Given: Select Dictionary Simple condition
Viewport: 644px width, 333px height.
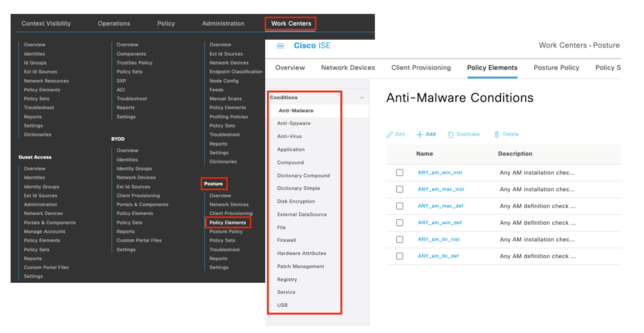Looking at the screenshot, I should point(299,189).
